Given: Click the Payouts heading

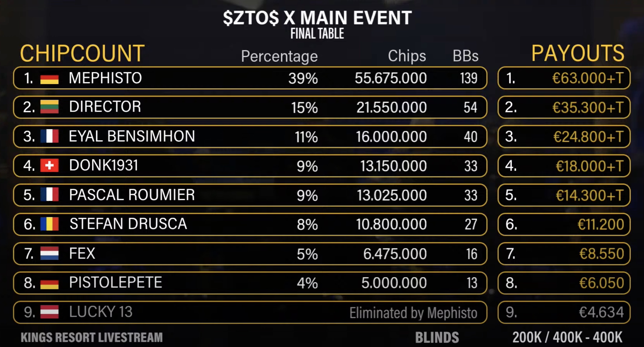Looking at the screenshot, I should [578, 53].
